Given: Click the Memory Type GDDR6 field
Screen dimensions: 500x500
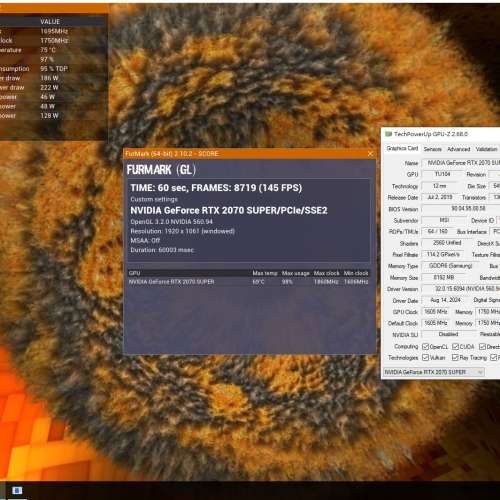Looking at the screenshot, I should click(450, 266).
